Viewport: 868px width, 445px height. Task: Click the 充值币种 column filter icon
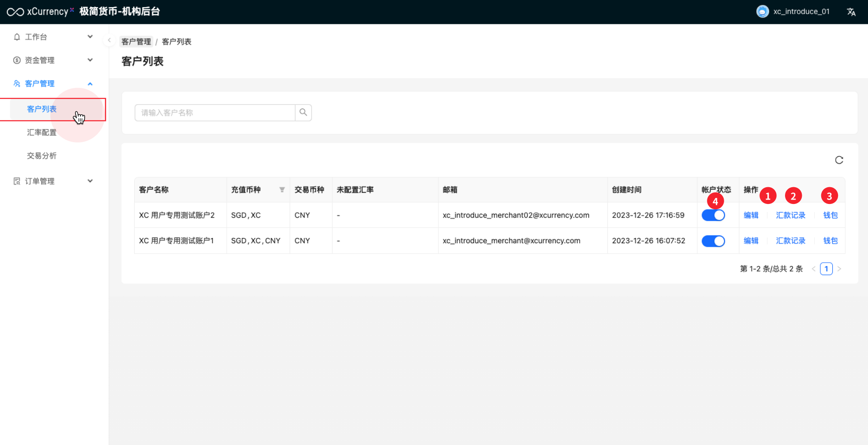(x=282, y=190)
